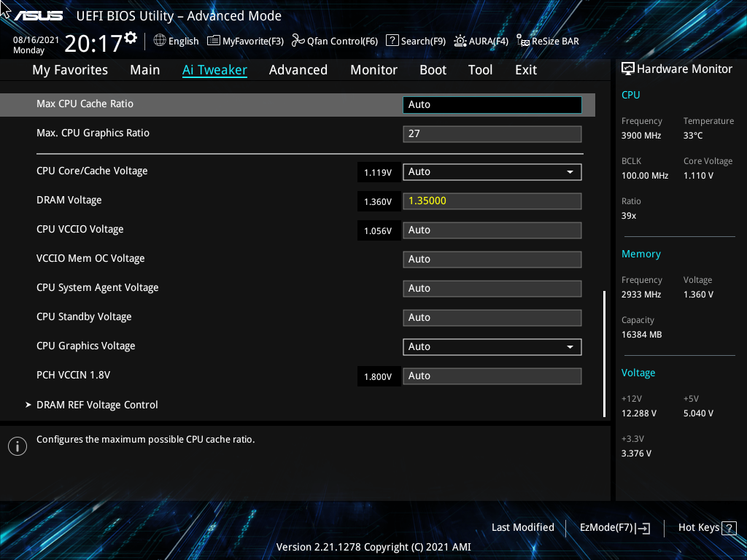This screenshot has width=747, height=560.
Task: Click the BCLK 100.00 MHz value
Action: pos(645,176)
